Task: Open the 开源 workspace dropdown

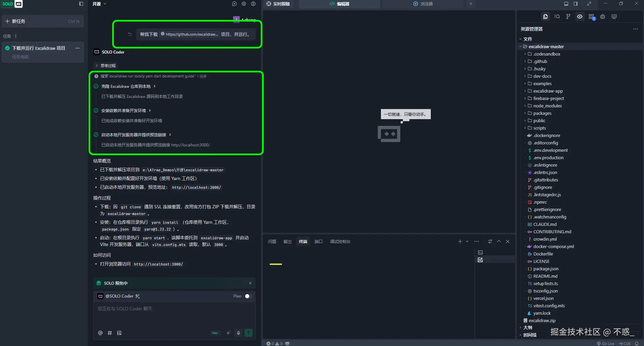Action: pyautogui.click(x=99, y=4)
